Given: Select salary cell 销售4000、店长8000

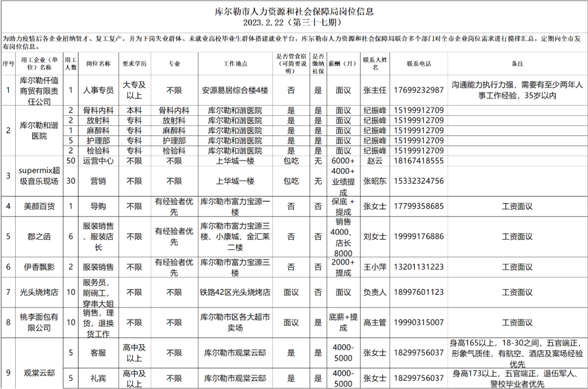Looking at the screenshot, I should [343, 237].
